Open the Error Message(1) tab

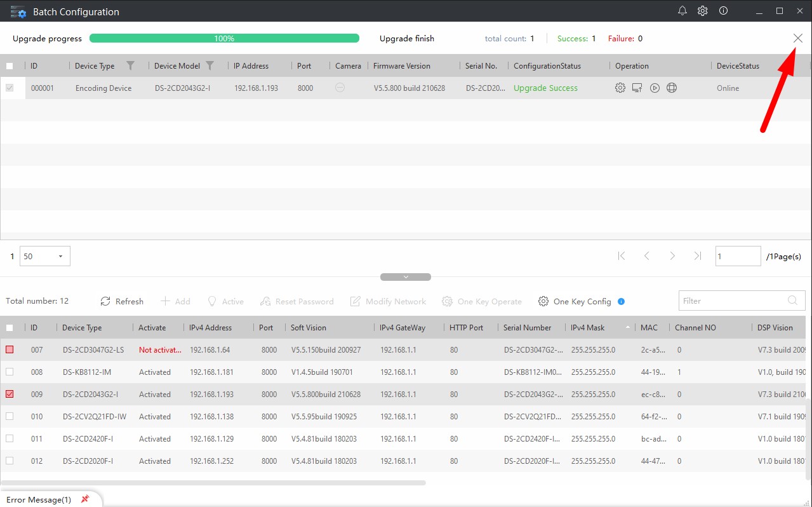[x=39, y=499]
